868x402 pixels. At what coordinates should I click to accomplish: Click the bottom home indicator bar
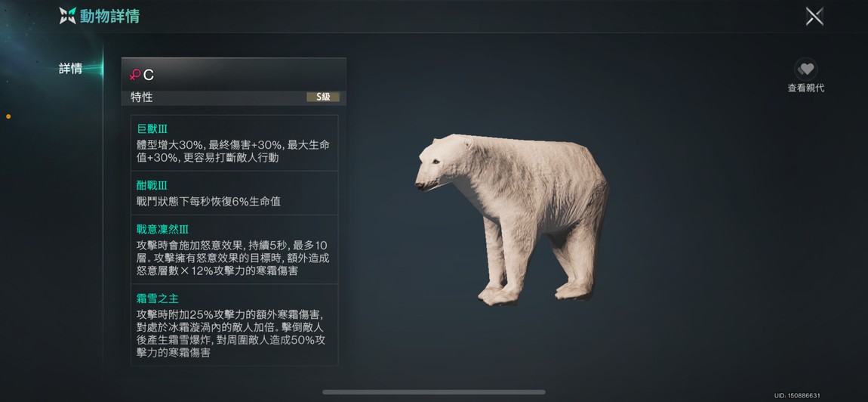coord(434,392)
